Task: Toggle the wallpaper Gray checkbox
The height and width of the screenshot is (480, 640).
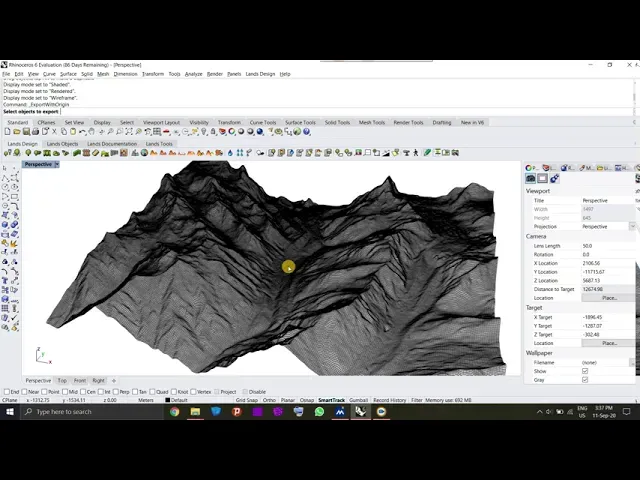Action: point(585,380)
